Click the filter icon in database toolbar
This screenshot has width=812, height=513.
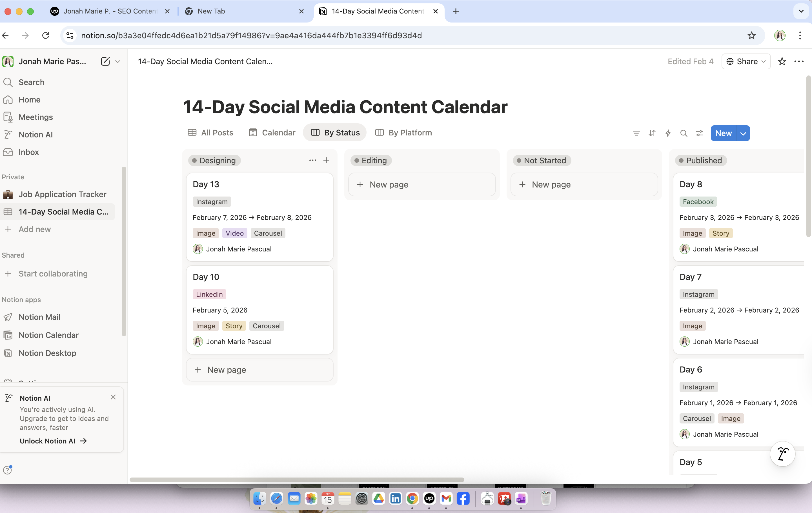[x=636, y=133]
